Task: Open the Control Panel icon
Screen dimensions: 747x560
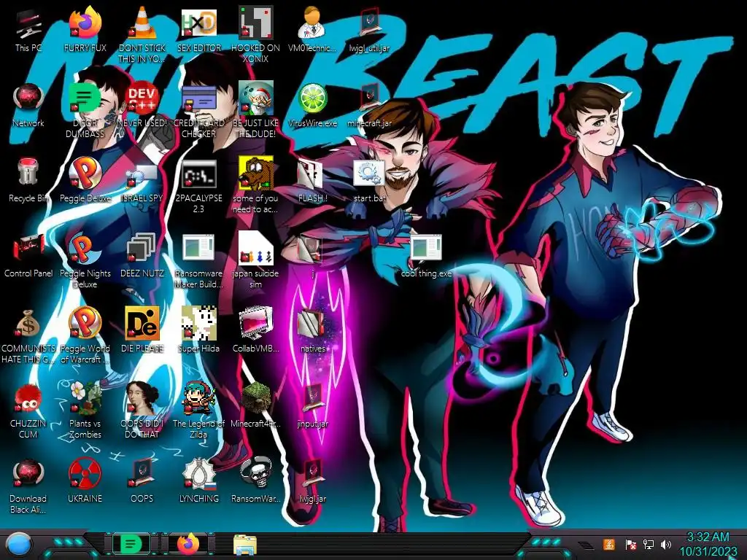Action: point(28,248)
